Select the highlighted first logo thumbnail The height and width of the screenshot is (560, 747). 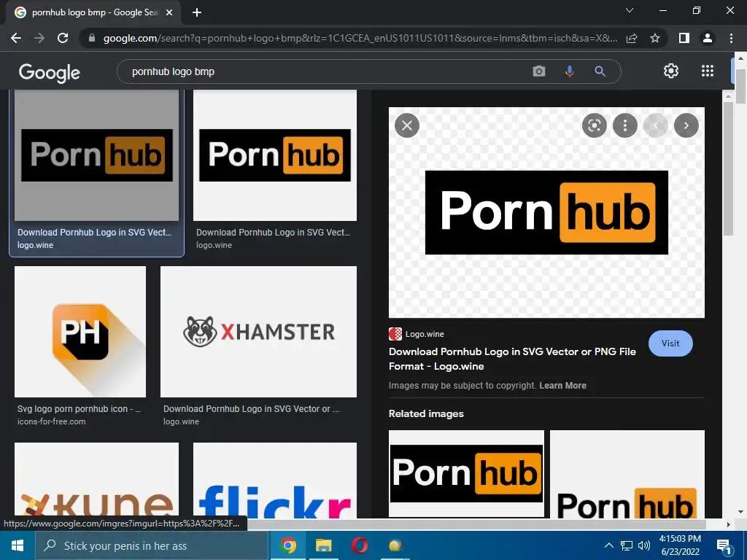[97, 155]
